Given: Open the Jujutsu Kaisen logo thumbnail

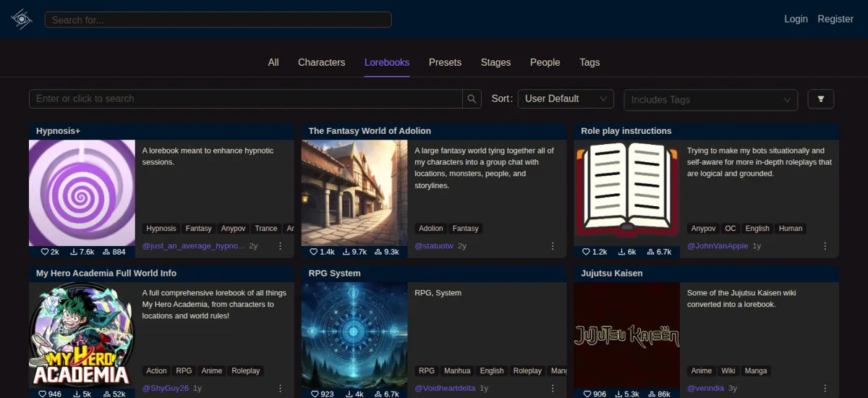Looking at the screenshot, I should click(x=627, y=335).
